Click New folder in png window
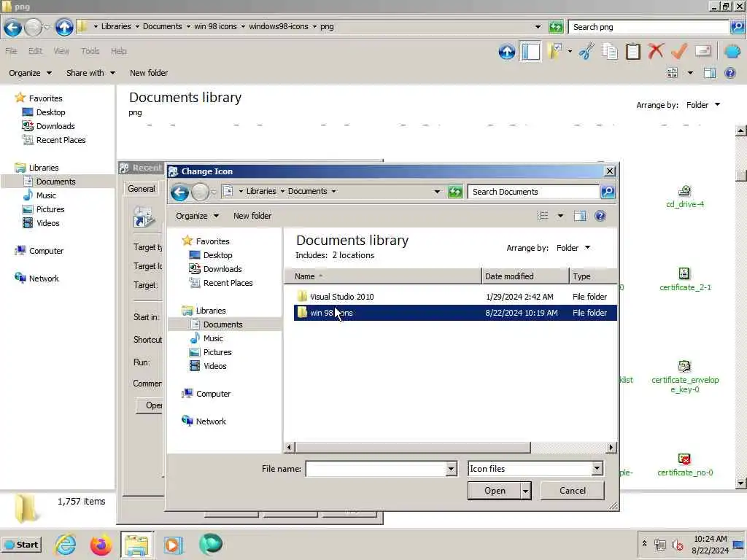The height and width of the screenshot is (560, 747). point(149,73)
